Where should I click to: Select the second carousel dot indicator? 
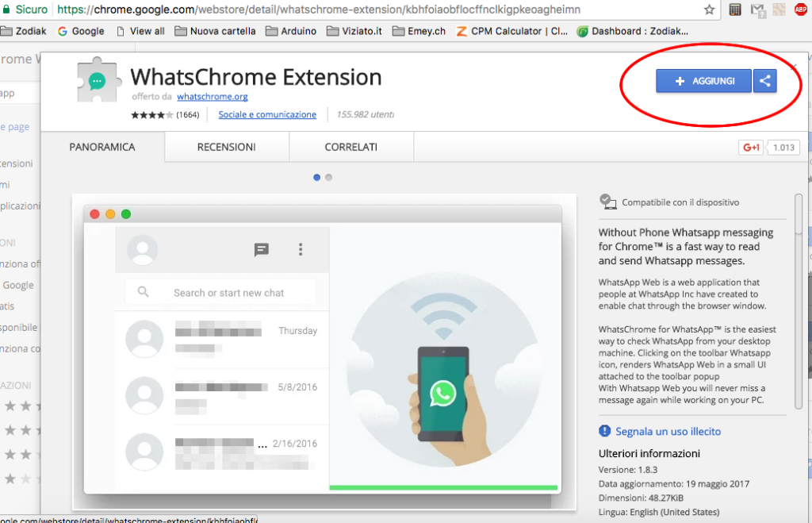(329, 178)
